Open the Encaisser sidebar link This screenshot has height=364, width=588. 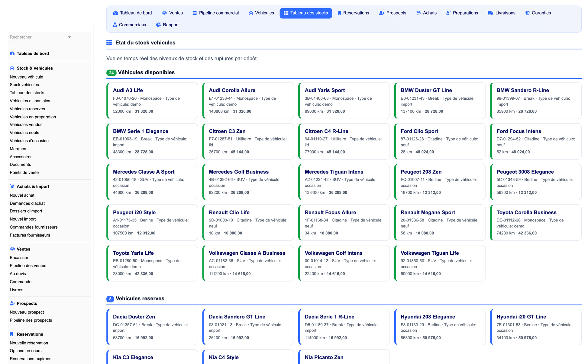pyautogui.click(x=19, y=258)
